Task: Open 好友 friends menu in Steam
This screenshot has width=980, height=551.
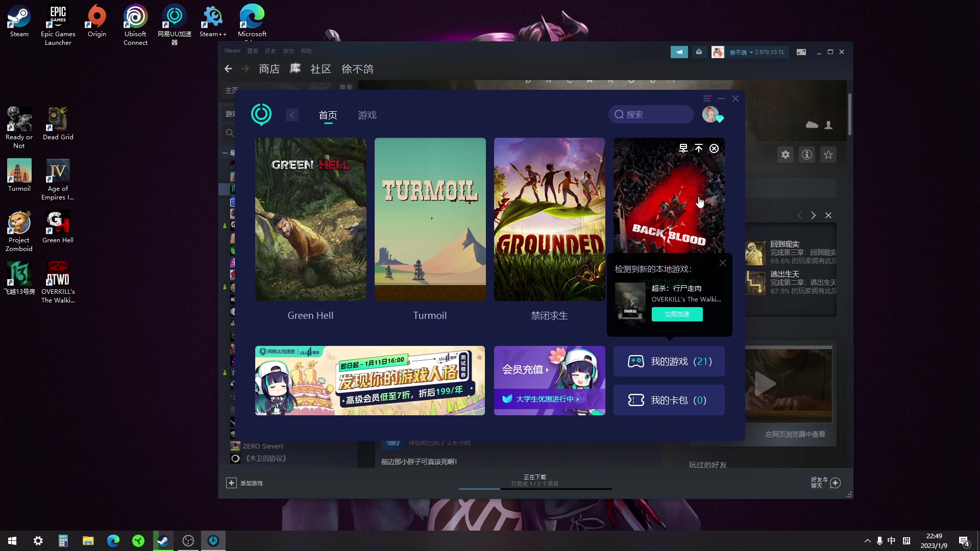Action: click(x=271, y=51)
